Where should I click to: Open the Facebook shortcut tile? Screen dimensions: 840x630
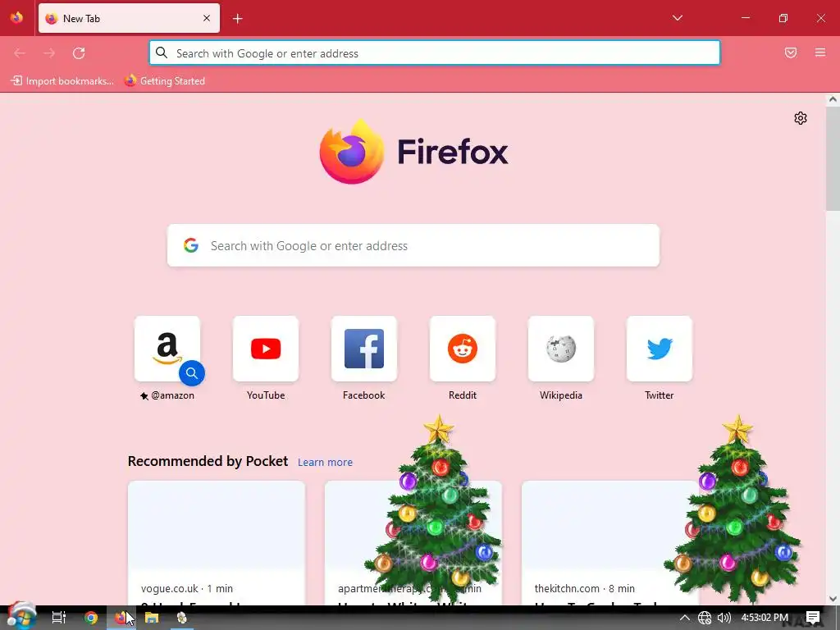click(x=364, y=349)
